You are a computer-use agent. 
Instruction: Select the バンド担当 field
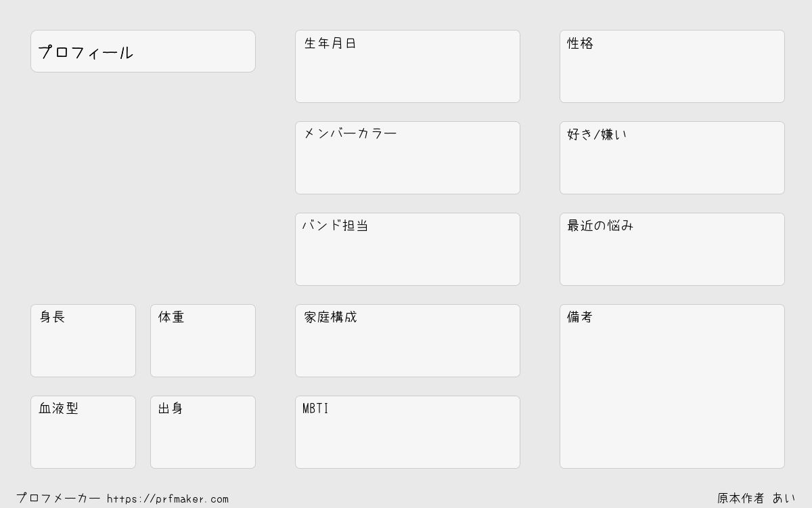pyautogui.click(x=407, y=249)
